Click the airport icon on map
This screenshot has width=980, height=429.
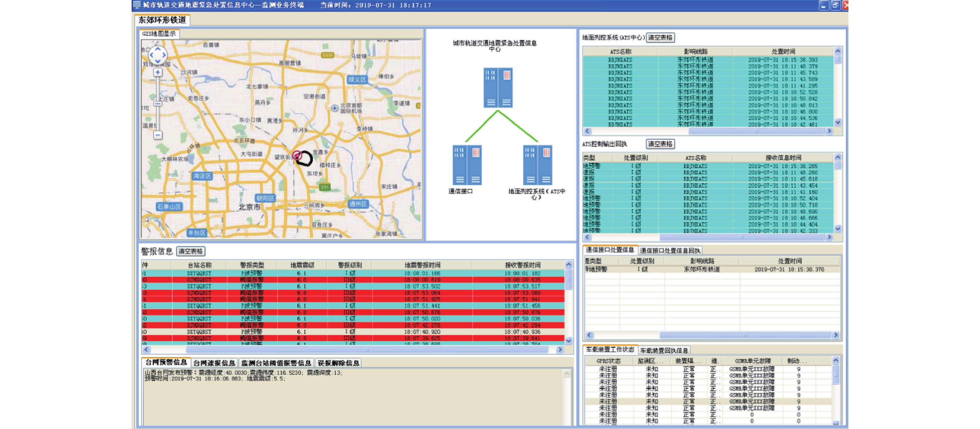coord(334,108)
